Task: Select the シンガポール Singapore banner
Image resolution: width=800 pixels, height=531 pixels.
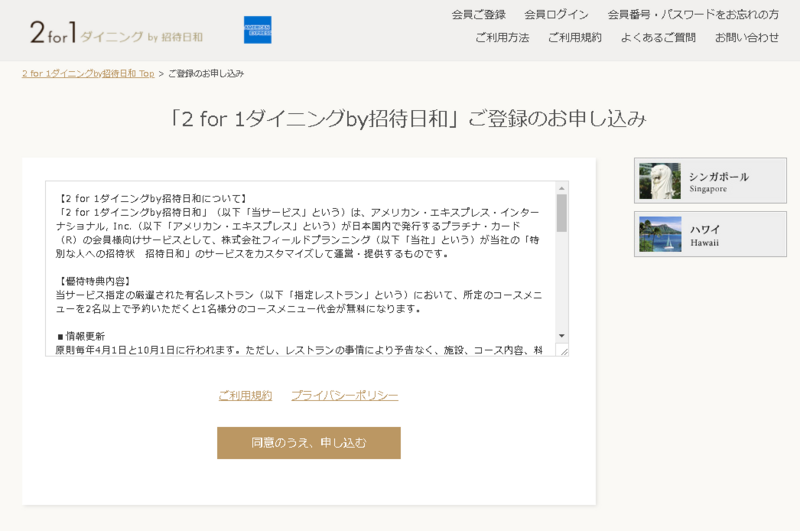Action: 710,181
